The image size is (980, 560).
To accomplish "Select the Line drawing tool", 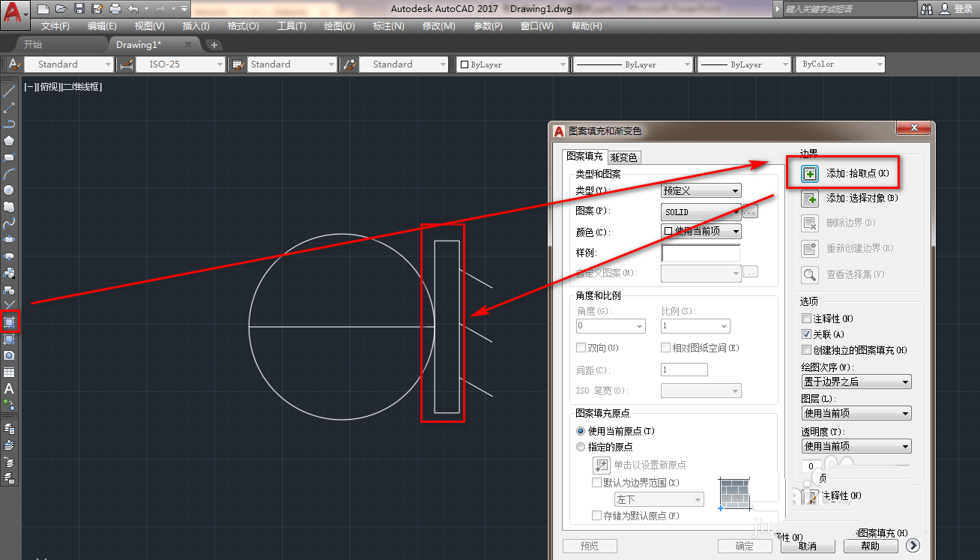I will (x=10, y=91).
